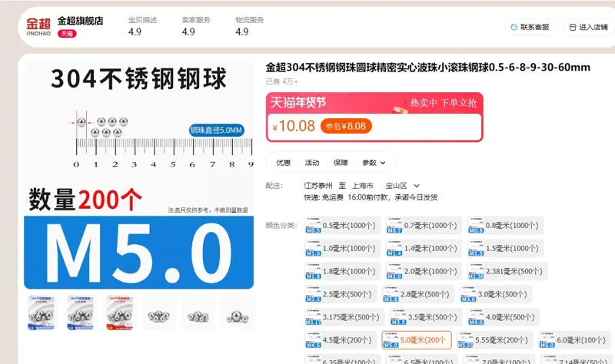
Task: Select the 2.0毫米(1000个) option
Action: point(423,271)
